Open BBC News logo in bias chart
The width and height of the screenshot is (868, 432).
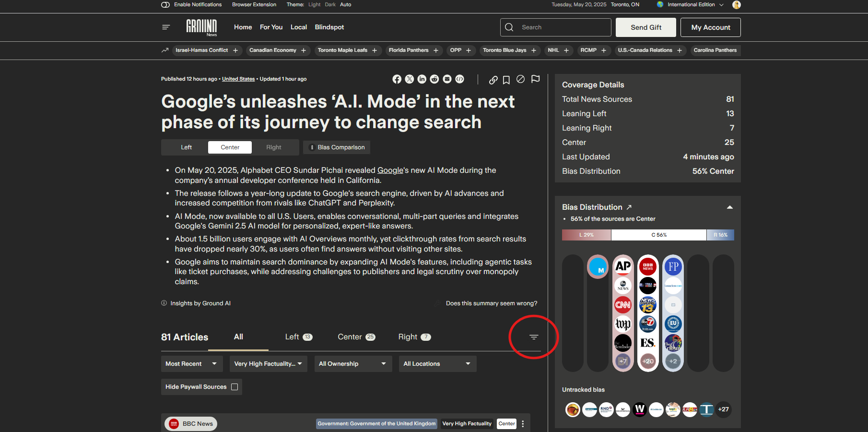(x=648, y=266)
